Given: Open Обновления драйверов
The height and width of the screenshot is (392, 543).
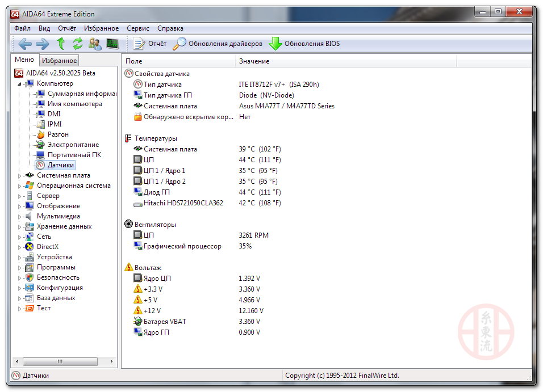Looking at the screenshot, I should (218, 44).
